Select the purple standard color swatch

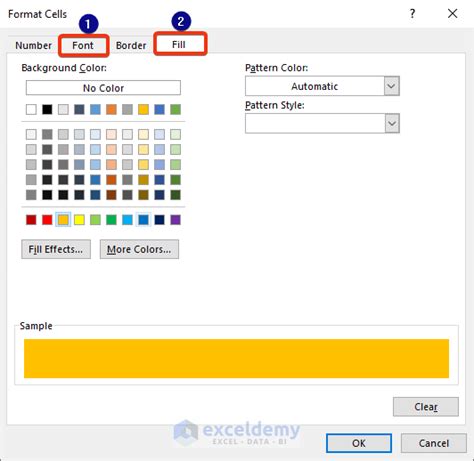[x=175, y=220]
